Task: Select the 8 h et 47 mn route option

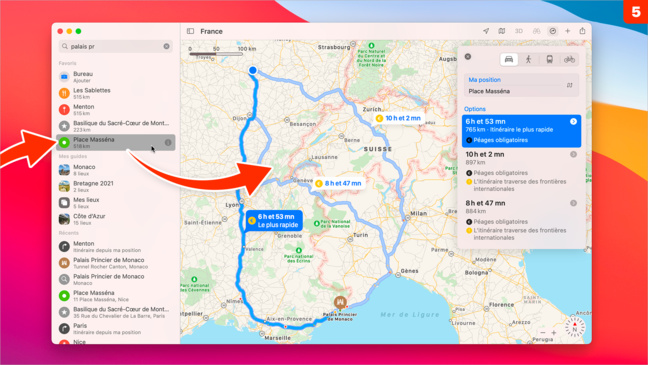Action: (522, 220)
